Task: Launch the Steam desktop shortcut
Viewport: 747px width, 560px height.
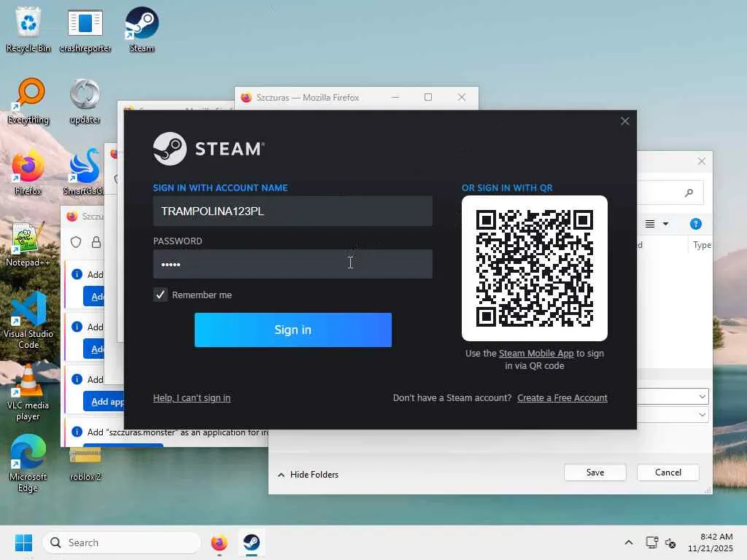Action: (142, 29)
